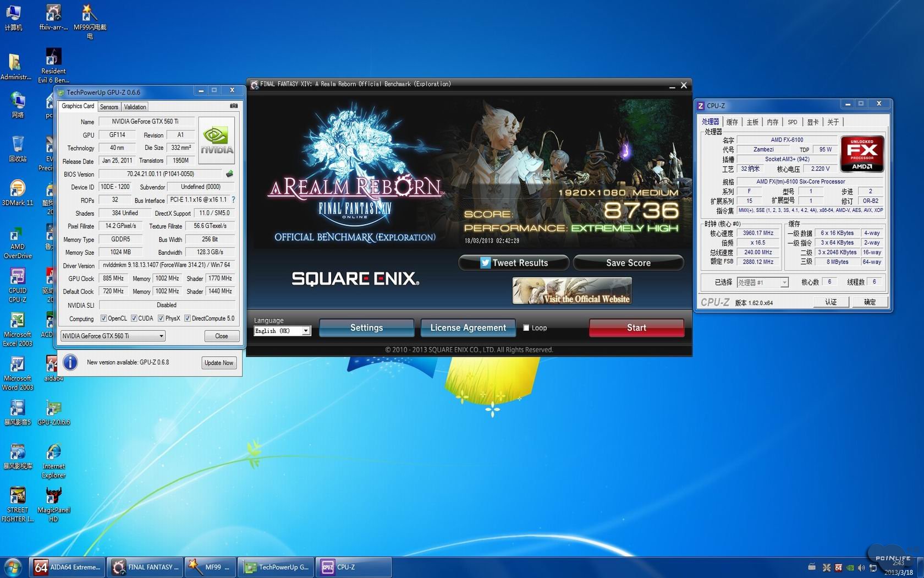The width and height of the screenshot is (924, 578).
Task: Open the benchmark Language dropdown
Action: 282,331
